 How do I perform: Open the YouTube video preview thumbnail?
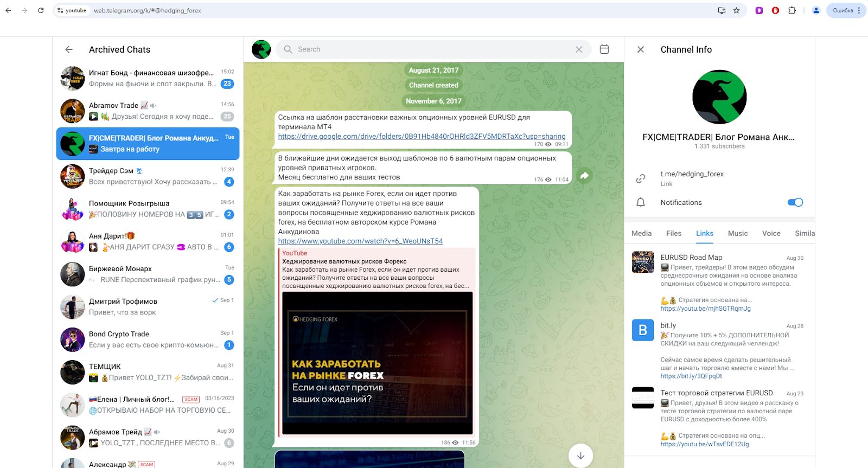pyautogui.click(x=377, y=363)
